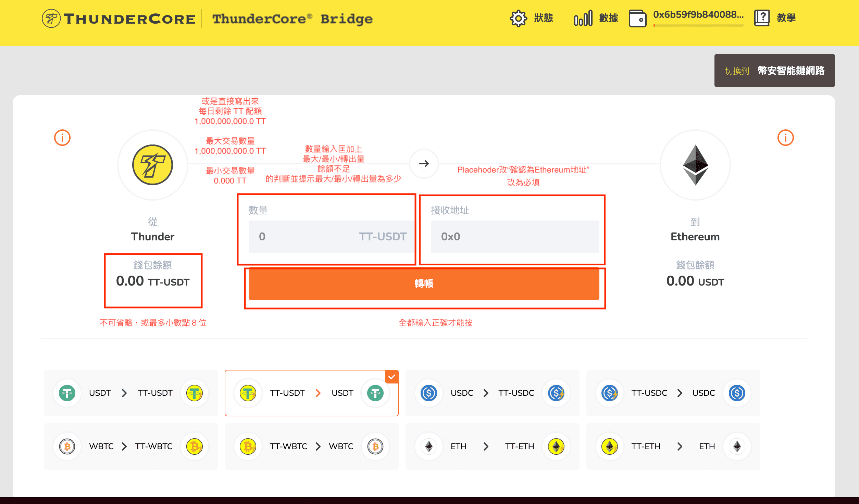Click ETH icon in ETH to TT-ETH card
859x504 pixels.
(429, 446)
